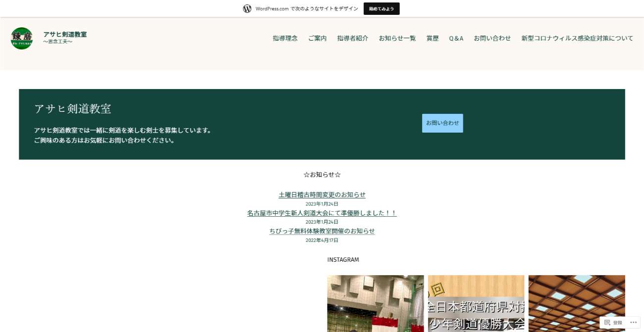Open the お知らせ一覧 page
The height and width of the screenshot is (332, 644).
[397, 38]
